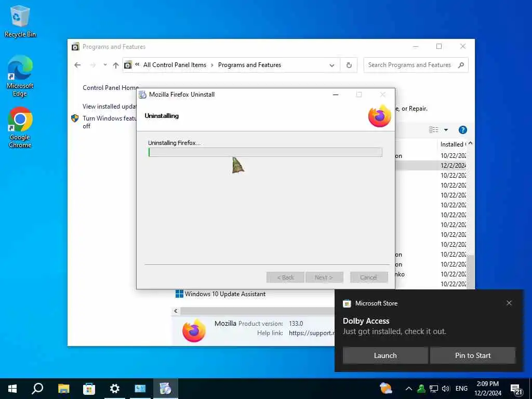
Task: Dismiss the Microsoft Store notification
Action: pyautogui.click(x=509, y=303)
